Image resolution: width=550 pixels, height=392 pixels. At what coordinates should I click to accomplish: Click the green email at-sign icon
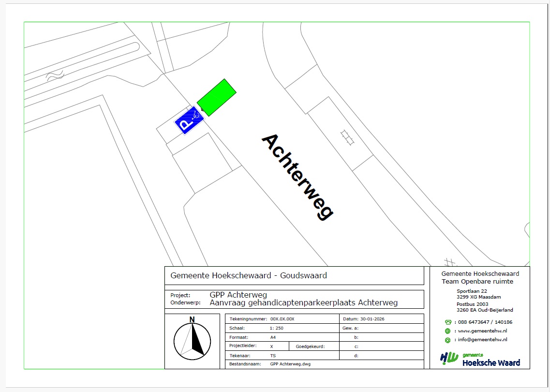448,340
